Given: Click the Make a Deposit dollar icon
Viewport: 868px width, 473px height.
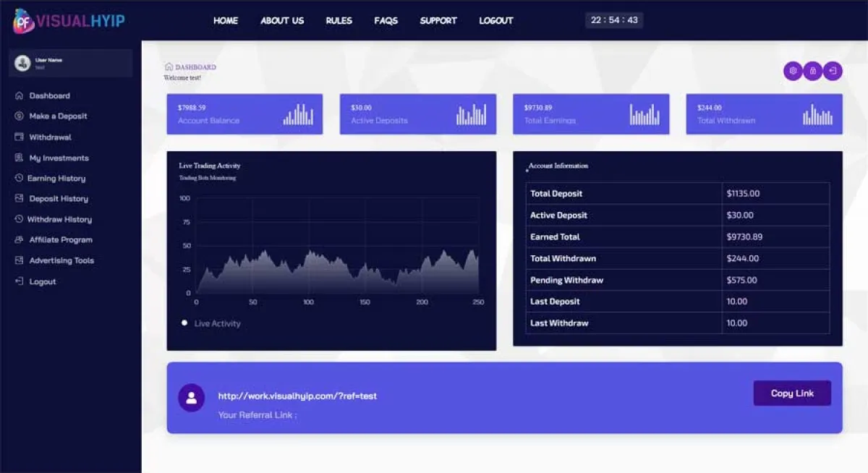Looking at the screenshot, I should click(20, 116).
